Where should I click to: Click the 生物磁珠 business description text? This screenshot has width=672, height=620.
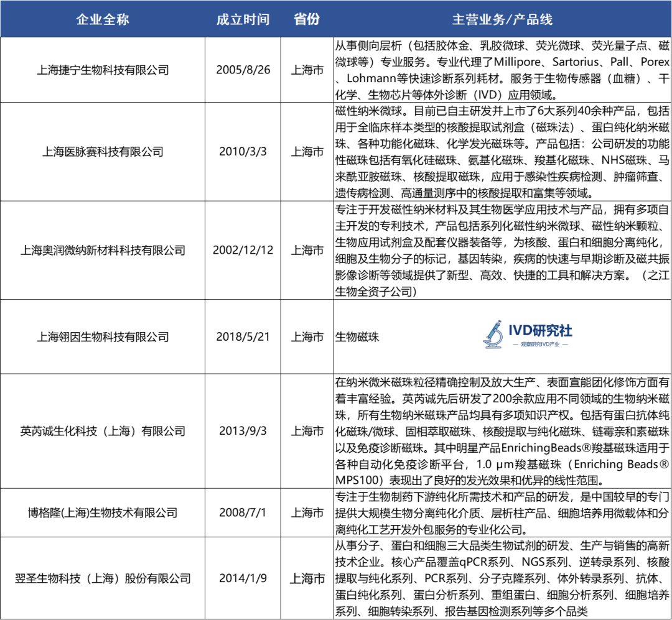(x=357, y=337)
